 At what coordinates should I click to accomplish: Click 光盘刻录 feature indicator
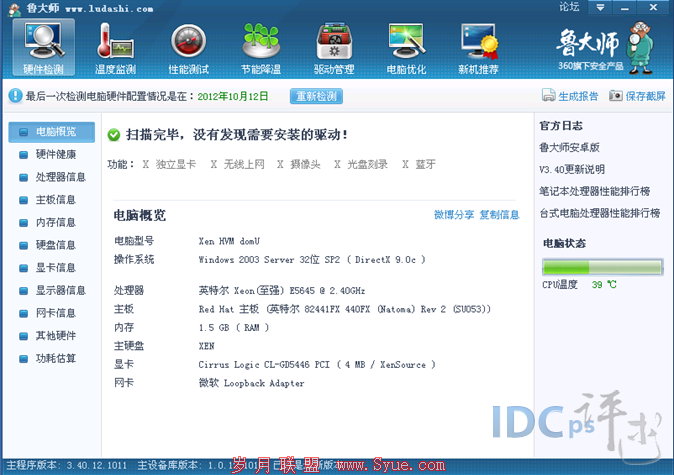click(361, 164)
